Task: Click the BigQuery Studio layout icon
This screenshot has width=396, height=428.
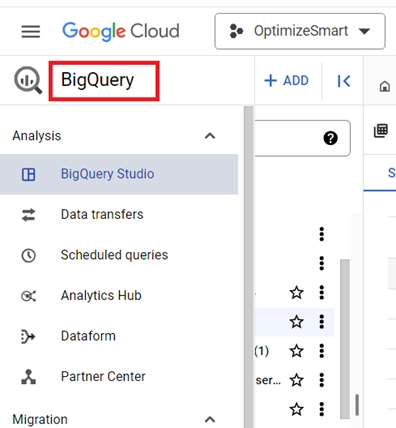Action: coord(28,174)
